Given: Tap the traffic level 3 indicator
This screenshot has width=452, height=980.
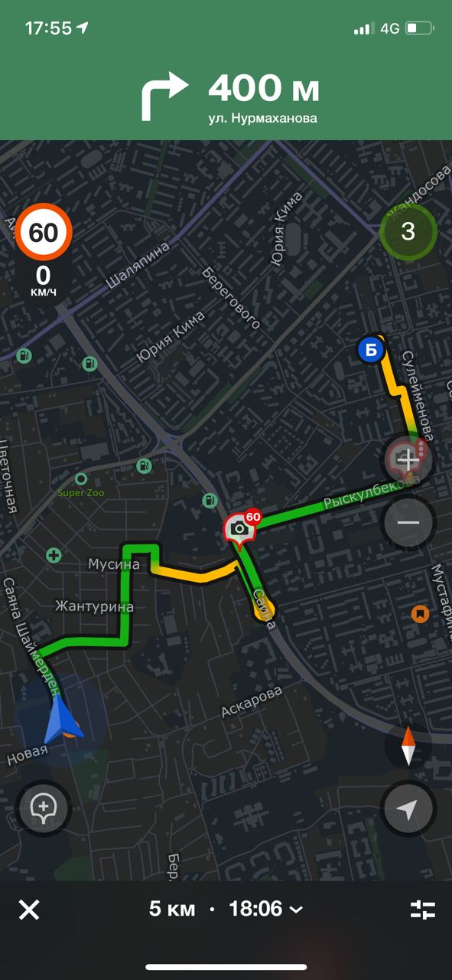Looking at the screenshot, I should tap(408, 230).
